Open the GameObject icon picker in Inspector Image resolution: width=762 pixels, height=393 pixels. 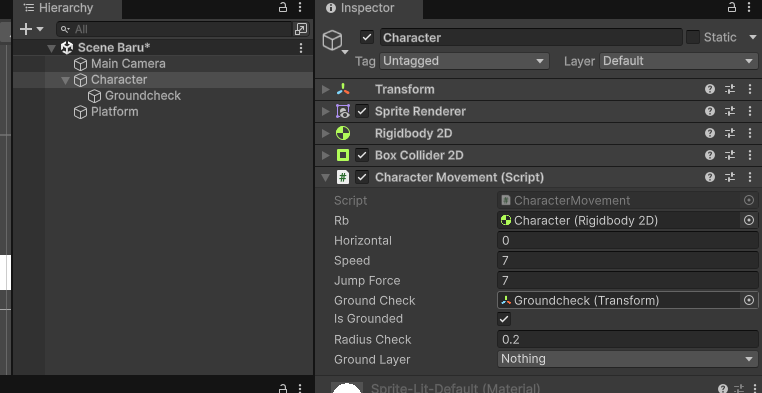(x=336, y=42)
